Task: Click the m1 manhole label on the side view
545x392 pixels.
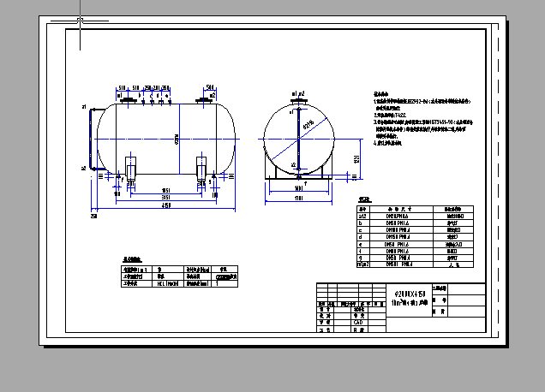Action: (120, 95)
